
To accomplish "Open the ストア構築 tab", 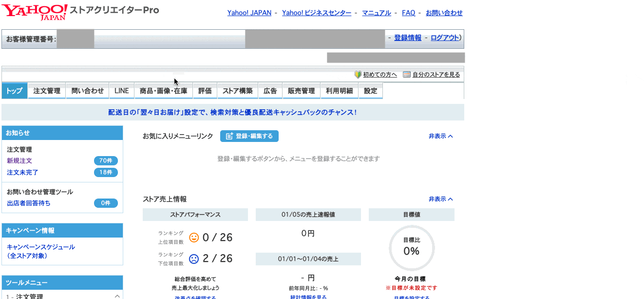I will 238,91.
